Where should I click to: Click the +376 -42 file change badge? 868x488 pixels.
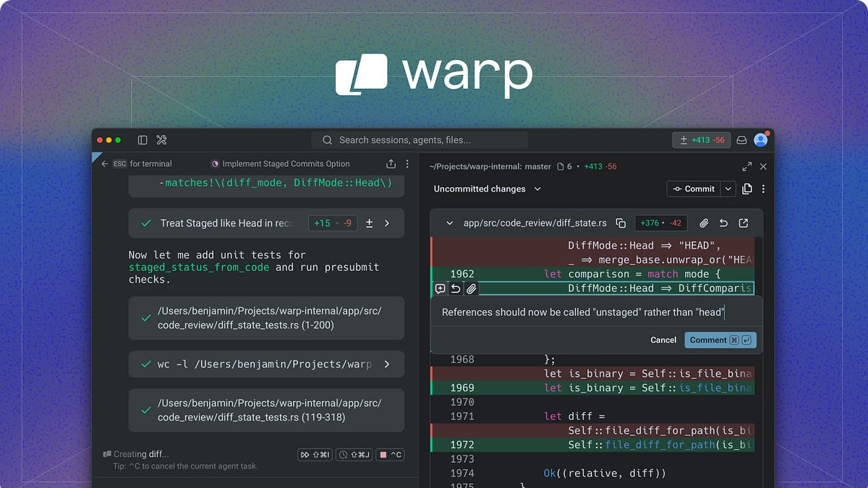661,223
